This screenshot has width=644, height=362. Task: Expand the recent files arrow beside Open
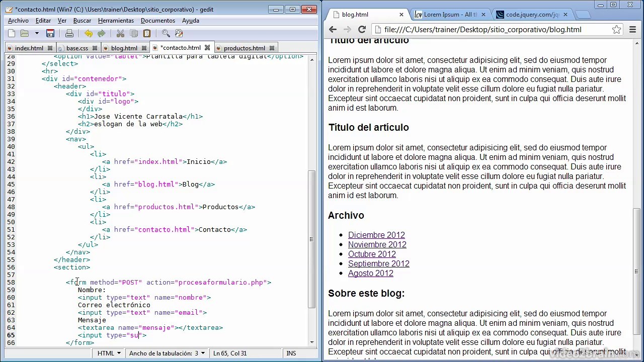pos(37,34)
